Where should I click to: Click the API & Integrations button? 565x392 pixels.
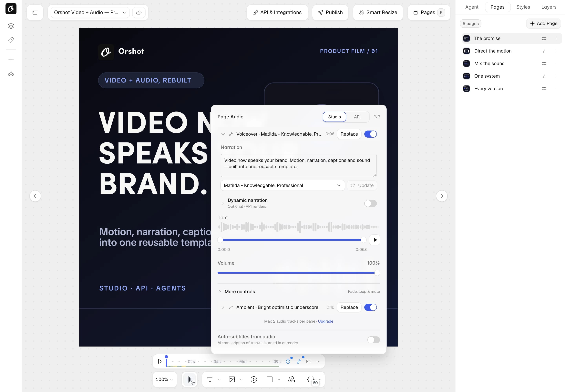coord(277,13)
